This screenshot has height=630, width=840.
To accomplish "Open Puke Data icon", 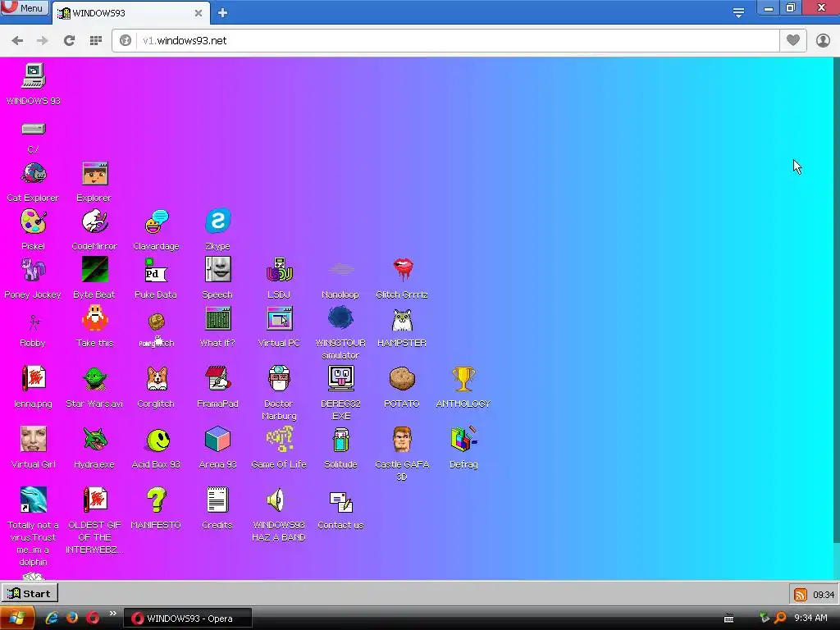I will [156, 270].
